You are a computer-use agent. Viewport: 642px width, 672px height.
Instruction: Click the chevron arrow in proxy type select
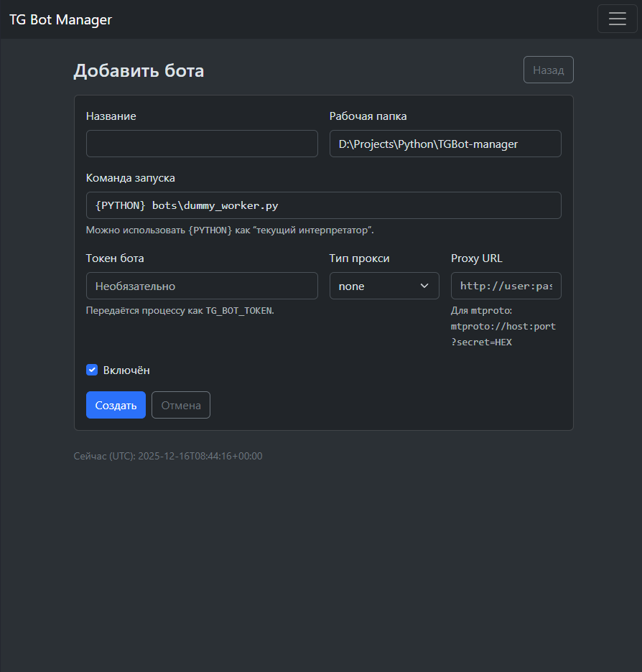(424, 286)
